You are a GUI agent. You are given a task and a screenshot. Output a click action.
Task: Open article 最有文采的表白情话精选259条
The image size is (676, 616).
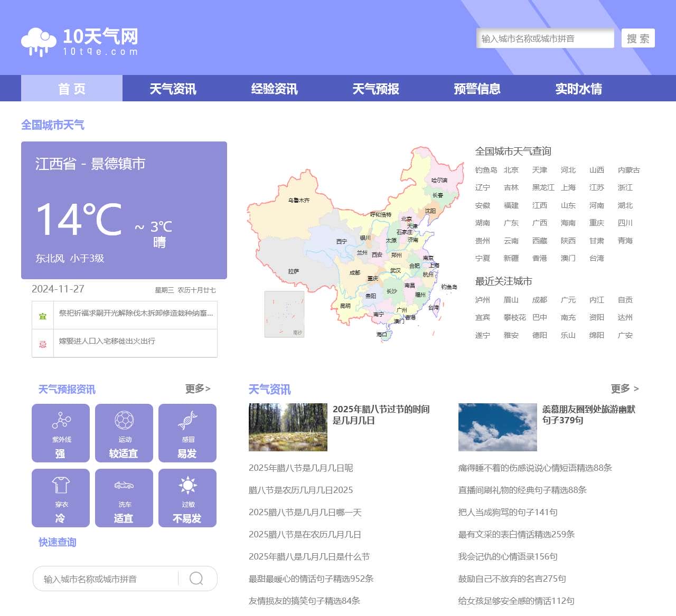(517, 534)
